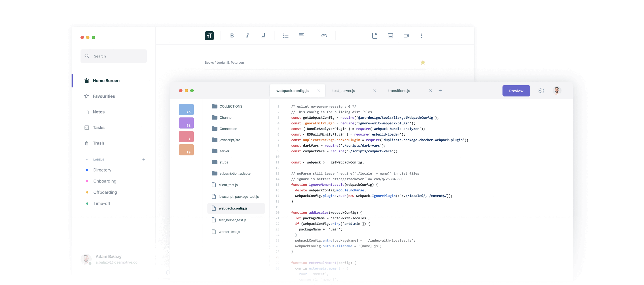
Task: Open the editor settings gear
Action: click(541, 91)
